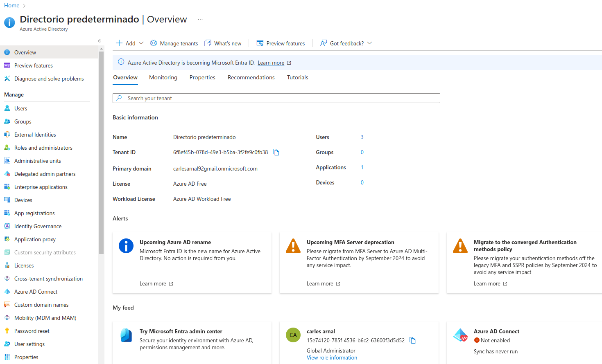Image resolution: width=602 pixels, height=364 pixels.
Task: Copy carles arnal's object ID
Action: click(x=412, y=340)
